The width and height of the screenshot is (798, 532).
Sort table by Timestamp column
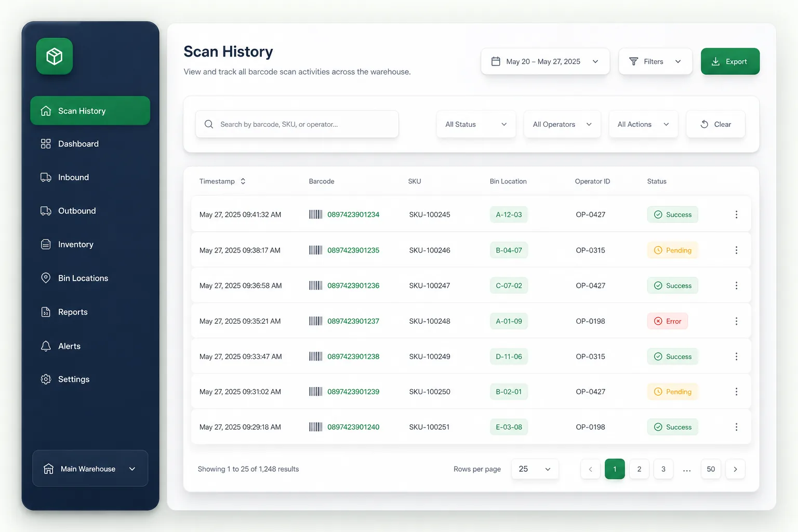pos(222,181)
